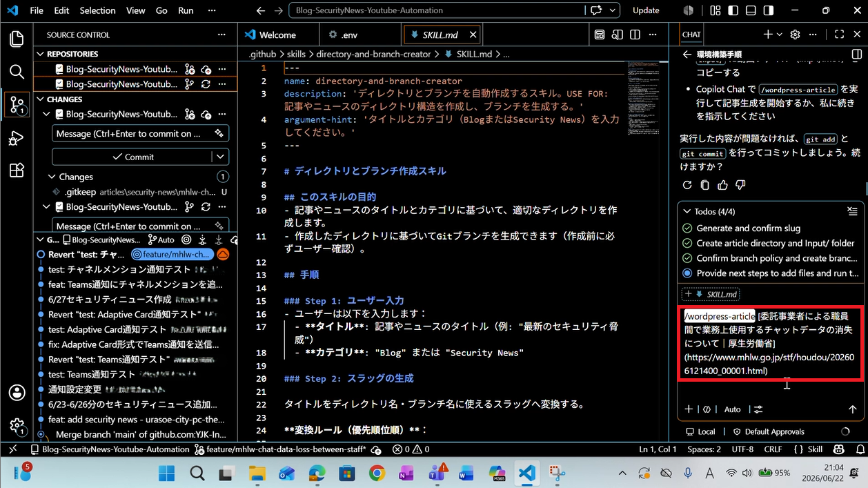Open the Explorer view in activity bar
868x488 pixels.
[x=17, y=39]
